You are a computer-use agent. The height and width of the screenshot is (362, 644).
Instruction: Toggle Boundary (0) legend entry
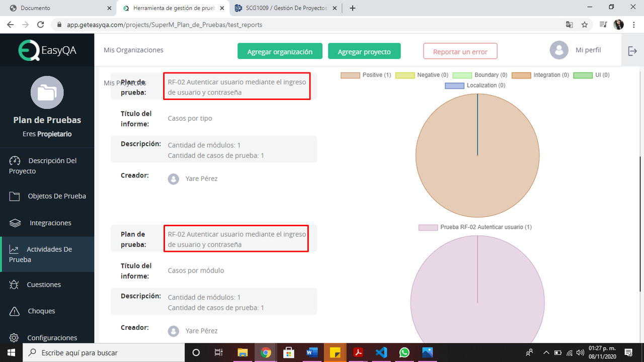(x=480, y=75)
